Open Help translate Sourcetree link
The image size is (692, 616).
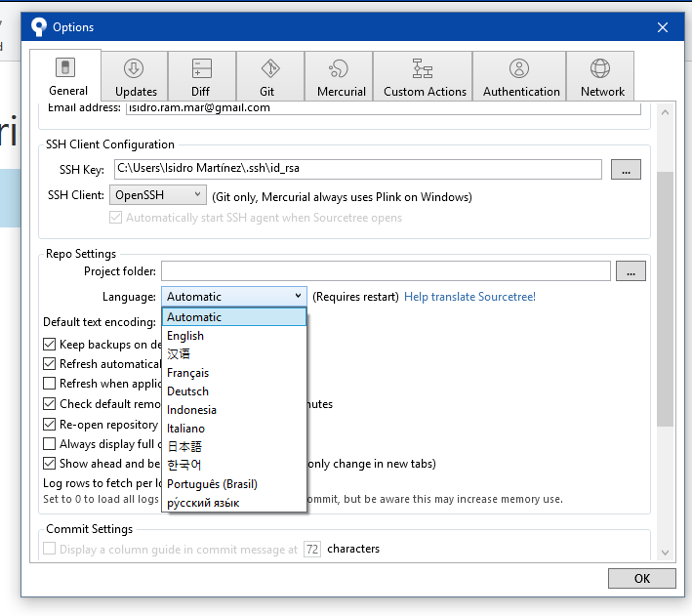[x=469, y=297]
